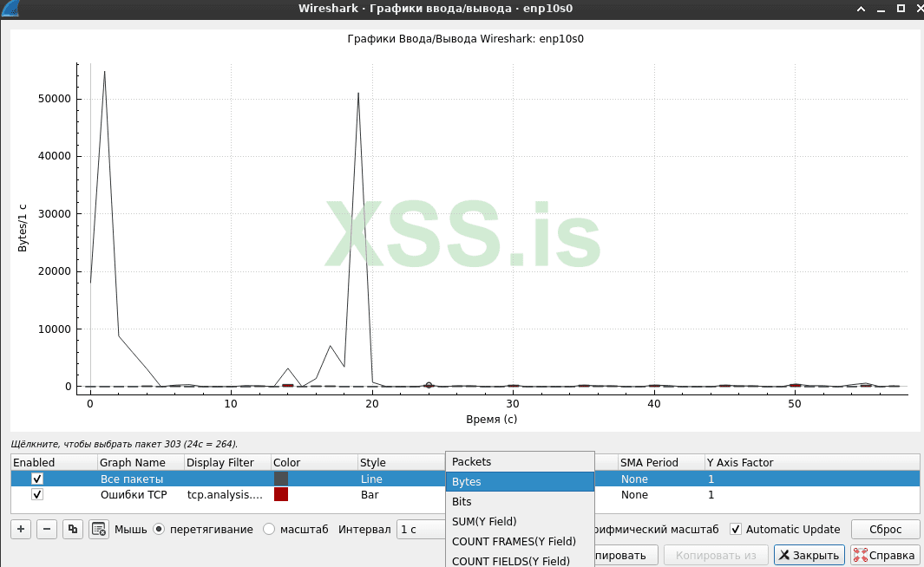Click the disabled 'Копировать из' button

point(716,555)
